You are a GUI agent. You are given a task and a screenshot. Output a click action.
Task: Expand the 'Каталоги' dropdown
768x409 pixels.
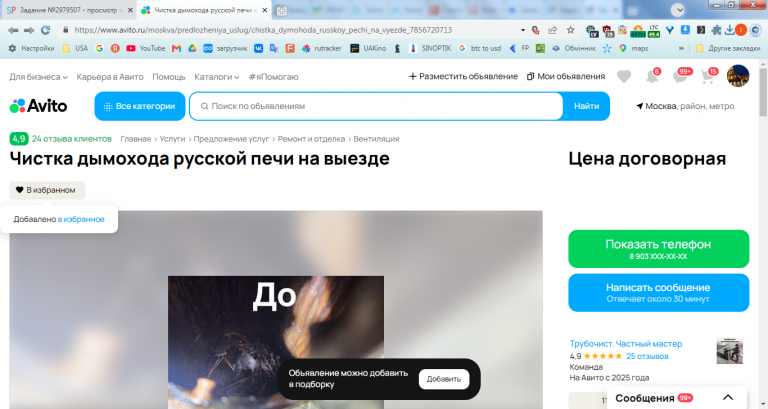[x=216, y=77]
